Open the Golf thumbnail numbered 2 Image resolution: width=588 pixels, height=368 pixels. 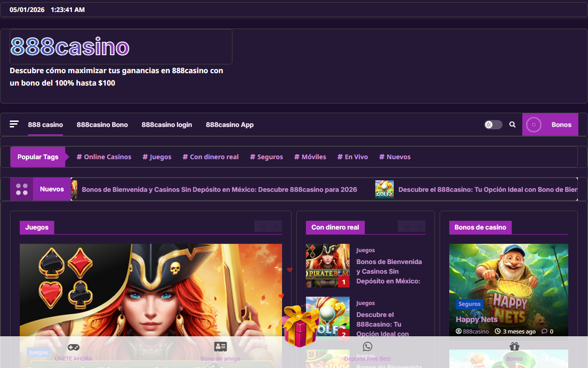point(328,318)
